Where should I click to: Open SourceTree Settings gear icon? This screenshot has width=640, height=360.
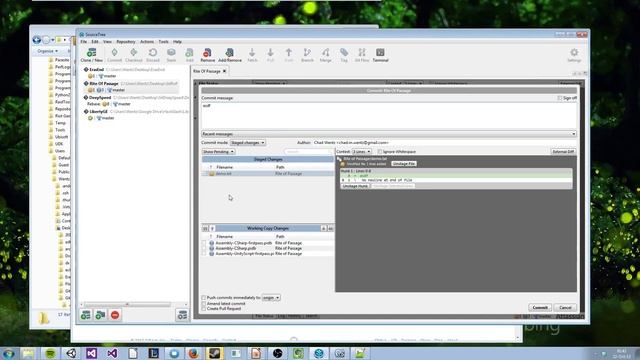(x=574, y=55)
